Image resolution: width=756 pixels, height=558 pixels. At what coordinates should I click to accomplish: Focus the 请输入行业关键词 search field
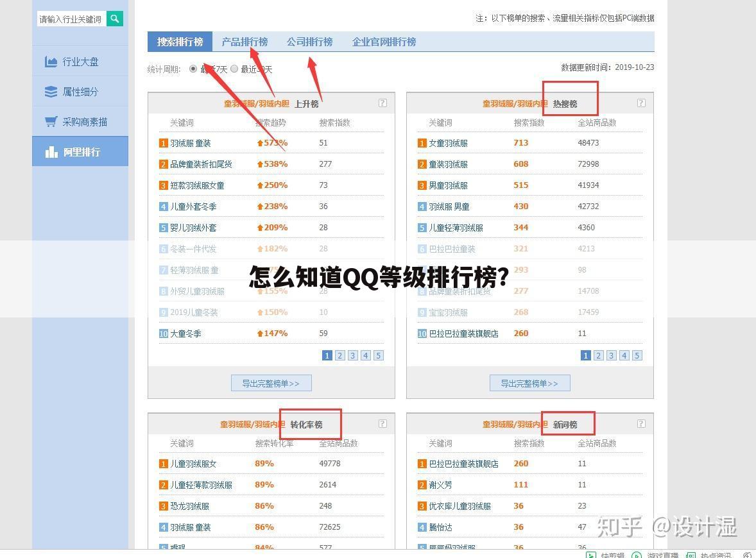click(x=71, y=19)
